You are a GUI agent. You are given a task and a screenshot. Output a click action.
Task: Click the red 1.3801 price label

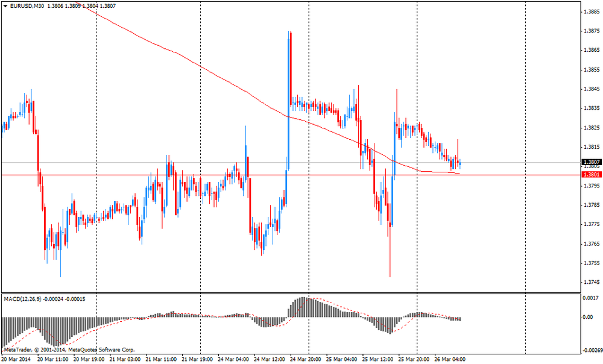tap(590, 175)
